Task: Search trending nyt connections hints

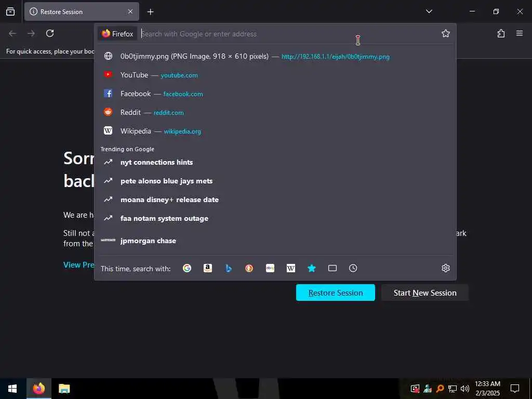Action: (275, 162)
